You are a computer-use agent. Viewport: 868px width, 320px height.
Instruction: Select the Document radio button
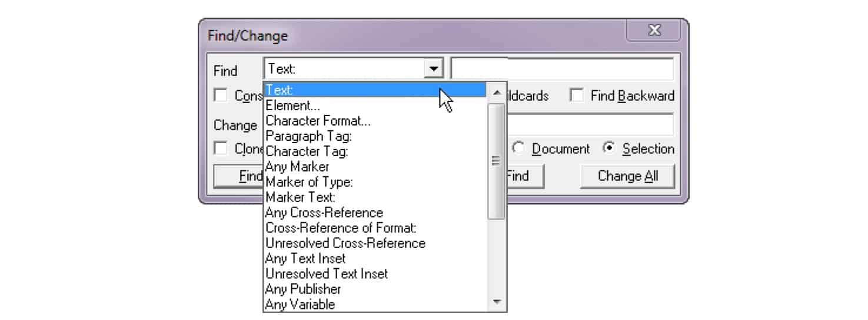pyautogui.click(x=518, y=149)
